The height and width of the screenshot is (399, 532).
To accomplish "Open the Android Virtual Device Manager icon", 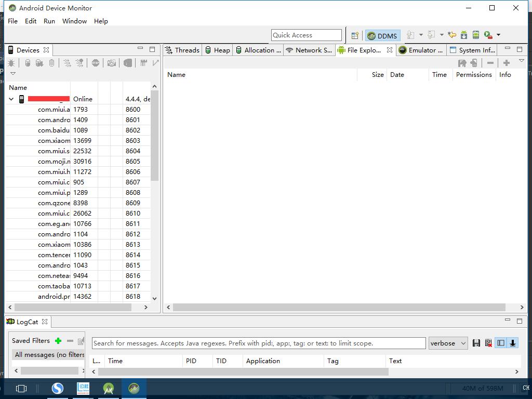I will 476,35.
